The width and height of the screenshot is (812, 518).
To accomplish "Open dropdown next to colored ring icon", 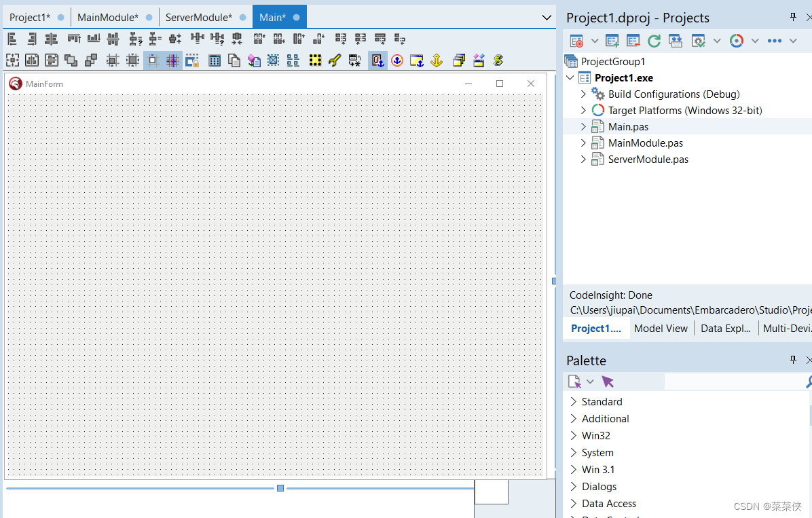I will click(755, 41).
